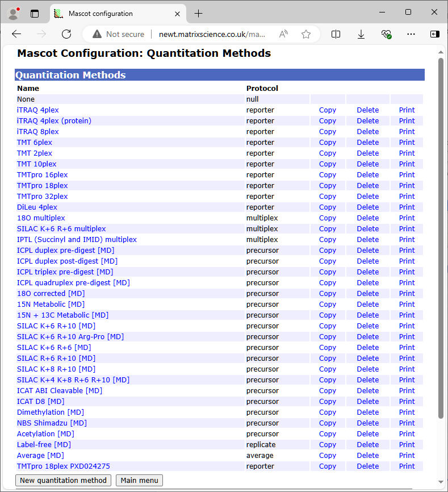
Task: Delete the TMTpro 18plex method
Action: click(x=368, y=186)
